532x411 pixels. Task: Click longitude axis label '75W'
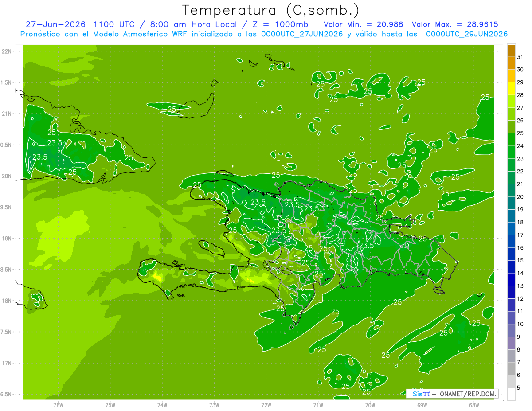pyautogui.click(x=110, y=405)
